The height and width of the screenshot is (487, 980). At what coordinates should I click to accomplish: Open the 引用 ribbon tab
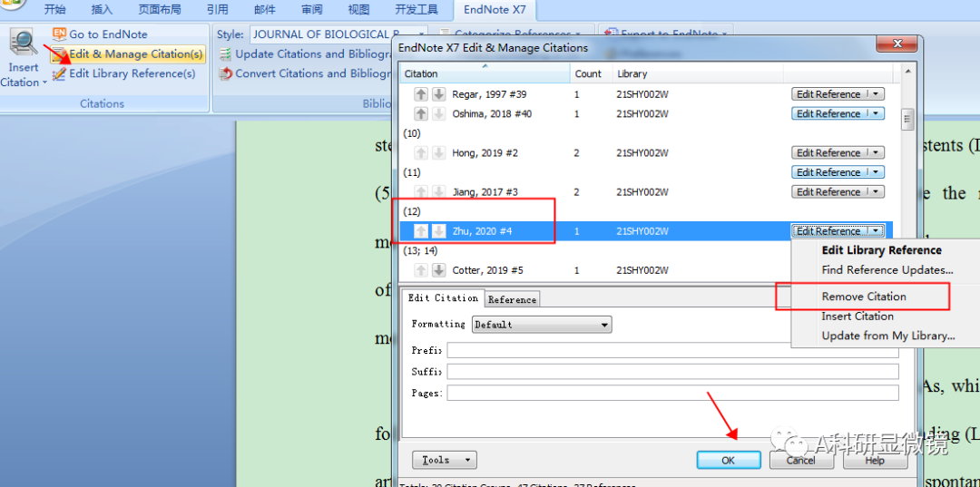coord(217,9)
